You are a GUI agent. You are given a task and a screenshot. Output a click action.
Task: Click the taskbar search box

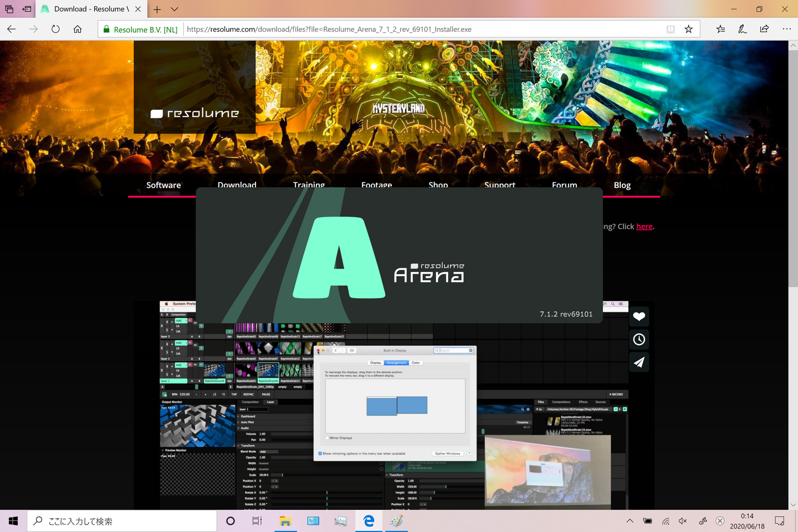[122, 521]
